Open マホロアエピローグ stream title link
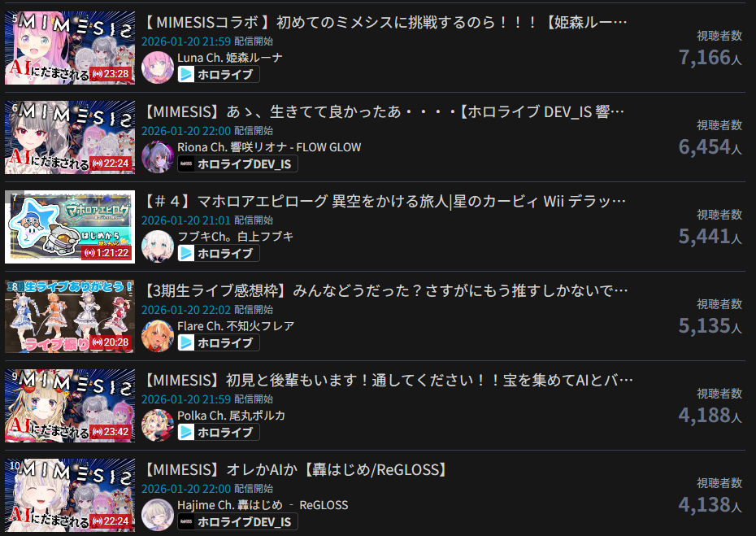This screenshot has width=756, height=536. pyautogui.click(x=385, y=201)
